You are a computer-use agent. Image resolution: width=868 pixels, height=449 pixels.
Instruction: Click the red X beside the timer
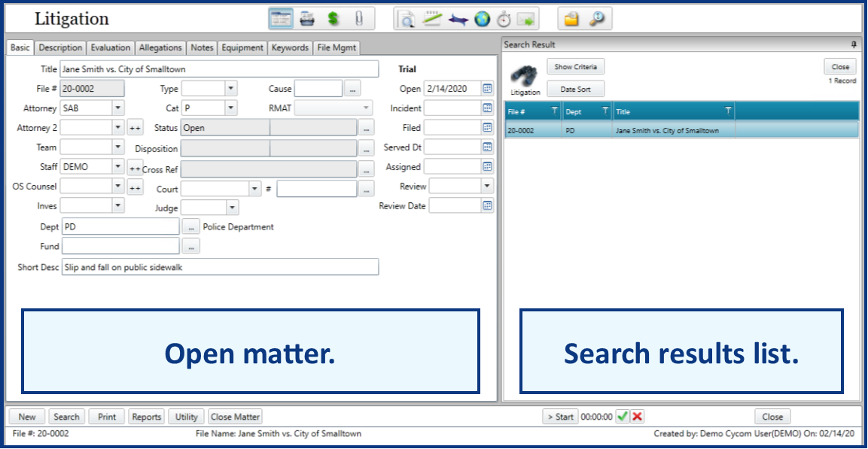[x=637, y=417]
